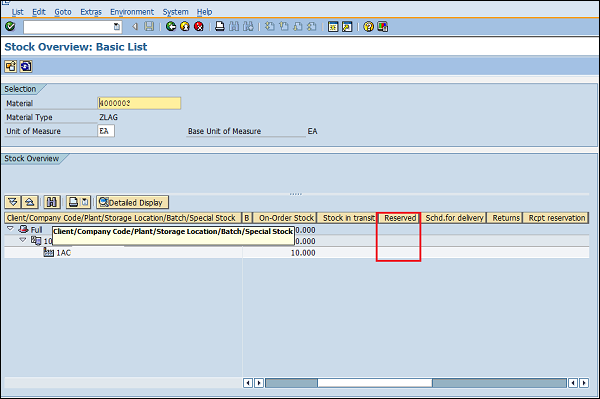
Task: Click the far-right scroll left arrow button
Action: [573, 383]
